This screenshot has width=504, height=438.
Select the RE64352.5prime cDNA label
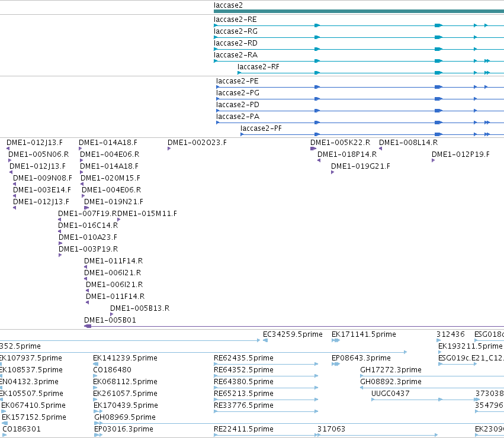click(243, 371)
